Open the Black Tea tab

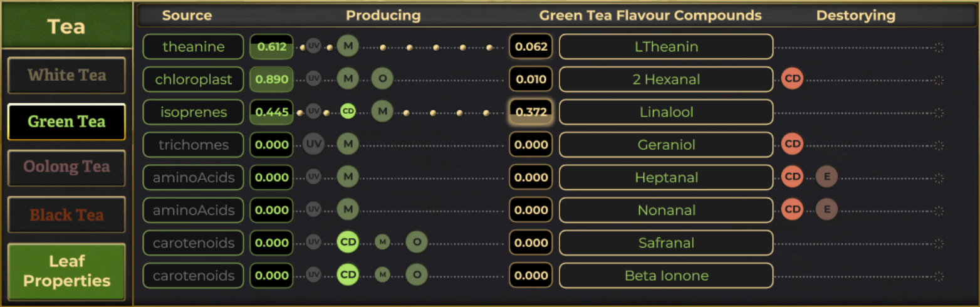click(x=66, y=215)
